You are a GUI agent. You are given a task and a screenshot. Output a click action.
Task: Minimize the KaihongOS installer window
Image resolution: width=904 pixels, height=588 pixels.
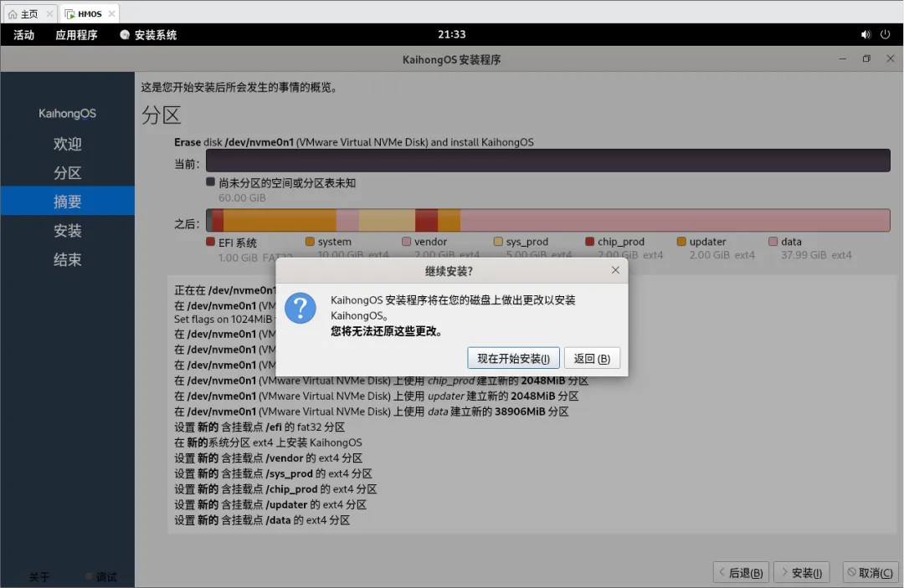click(842, 59)
